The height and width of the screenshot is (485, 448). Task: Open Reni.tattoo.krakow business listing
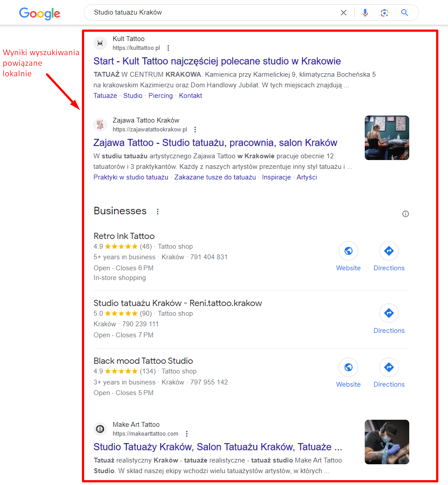pos(178,303)
